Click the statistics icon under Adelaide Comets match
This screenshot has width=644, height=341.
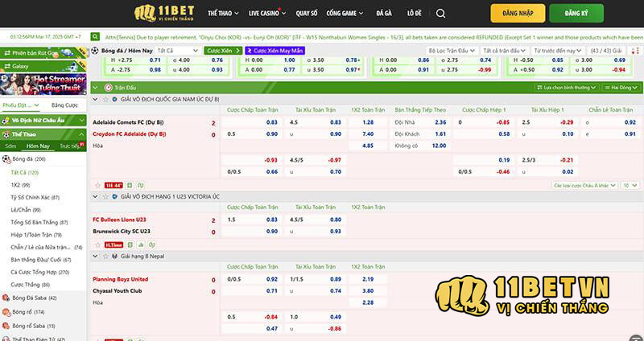tap(128, 185)
